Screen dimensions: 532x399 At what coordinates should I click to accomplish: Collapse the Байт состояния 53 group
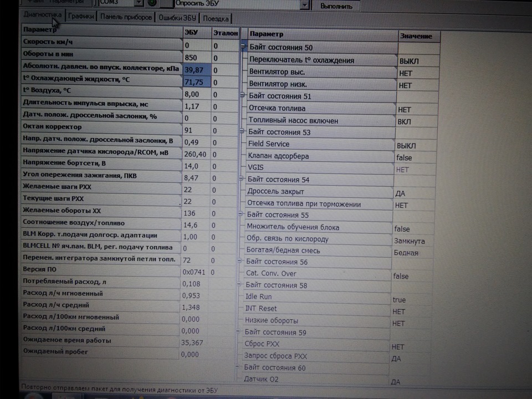tap(242, 131)
